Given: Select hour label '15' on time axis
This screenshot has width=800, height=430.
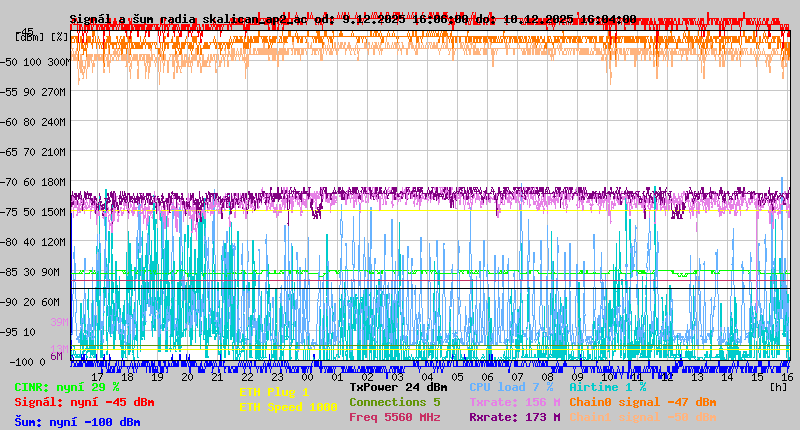Looking at the screenshot, I should [757, 377].
